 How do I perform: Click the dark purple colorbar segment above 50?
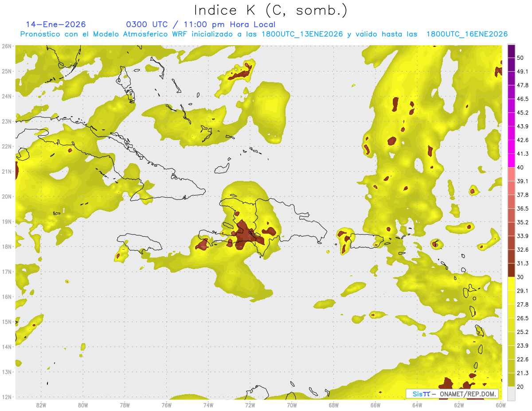[x=511, y=51]
